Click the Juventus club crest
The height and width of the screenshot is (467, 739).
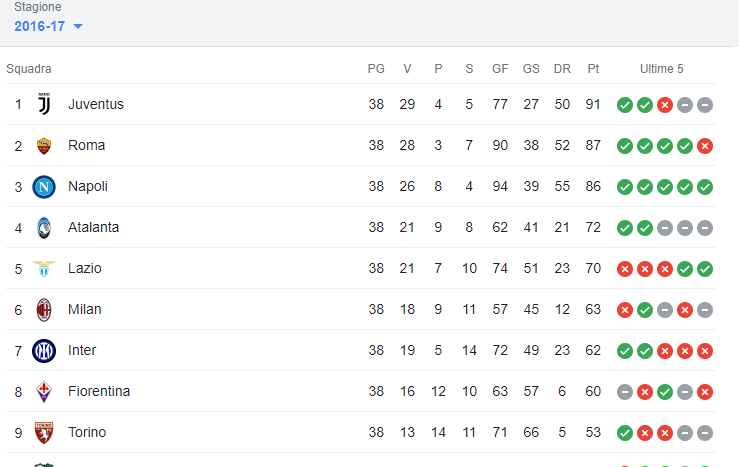(44, 104)
